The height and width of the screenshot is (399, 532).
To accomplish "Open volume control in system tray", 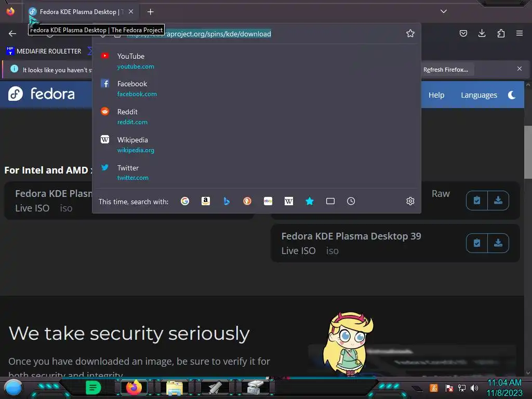I will 474,388.
